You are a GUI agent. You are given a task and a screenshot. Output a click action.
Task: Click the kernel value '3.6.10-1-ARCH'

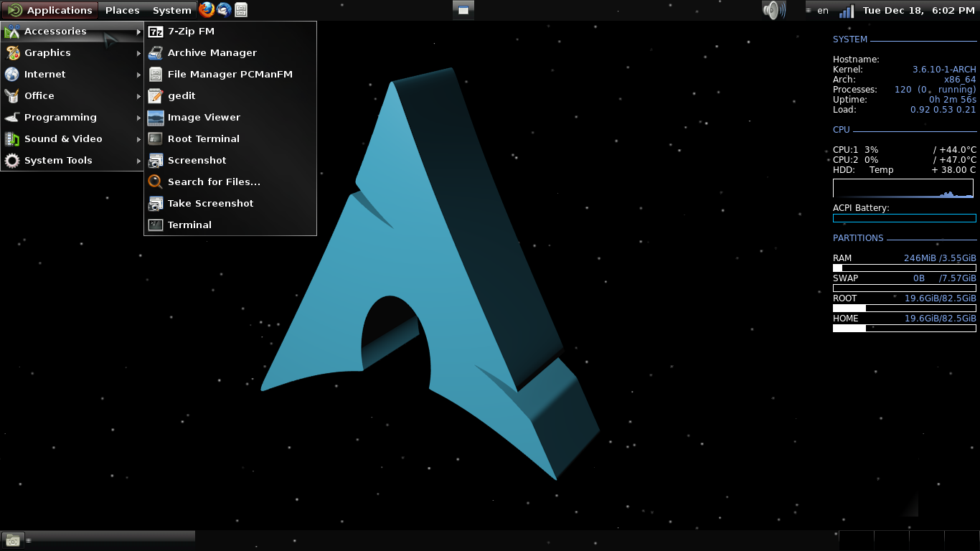click(x=944, y=70)
